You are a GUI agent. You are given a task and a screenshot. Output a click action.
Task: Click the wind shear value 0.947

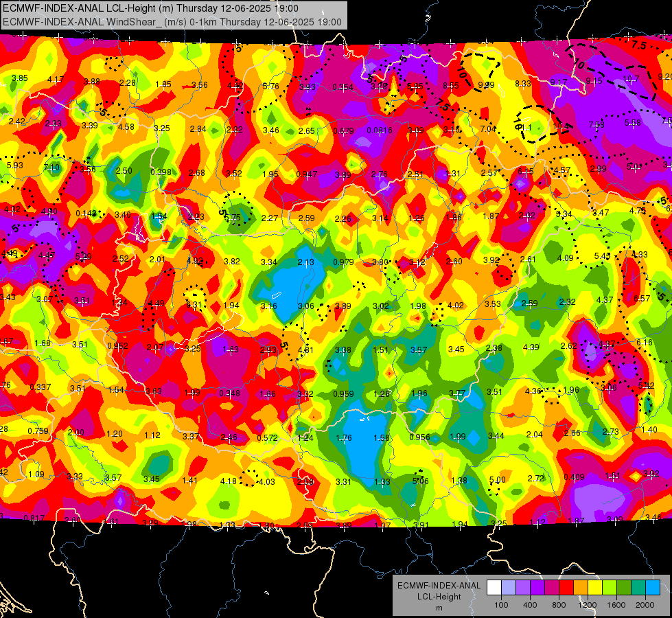click(306, 174)
